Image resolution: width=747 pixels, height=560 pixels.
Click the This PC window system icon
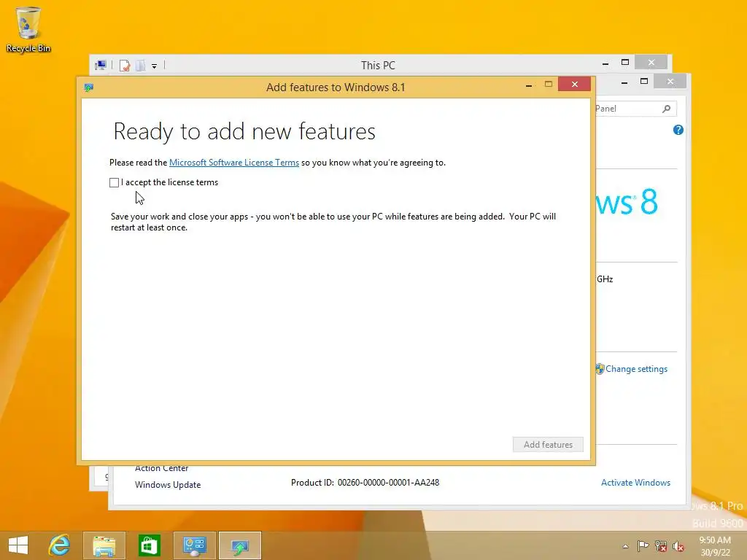tap(101, 65)
